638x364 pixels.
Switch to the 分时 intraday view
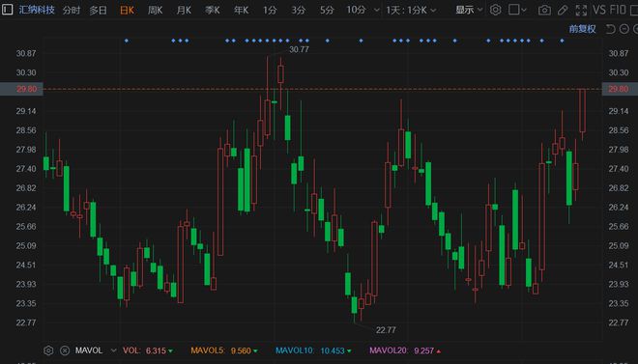(x=72, y=10)
